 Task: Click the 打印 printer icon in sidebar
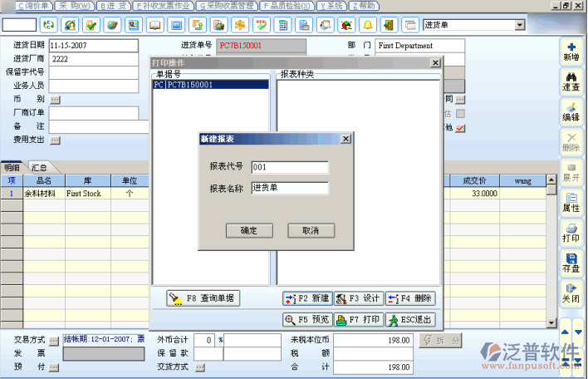[x=571, y=232]
